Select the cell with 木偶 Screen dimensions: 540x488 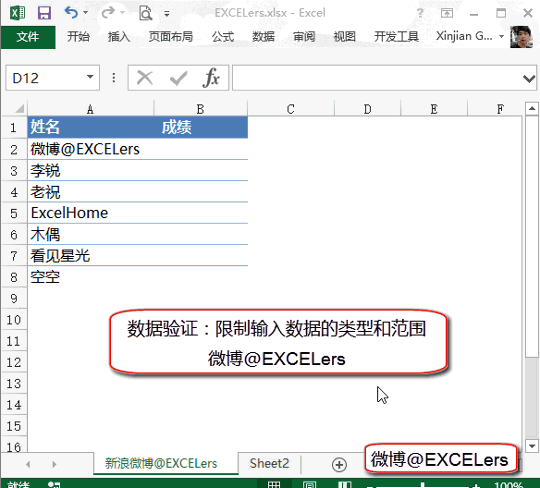[x=91, y=235]
